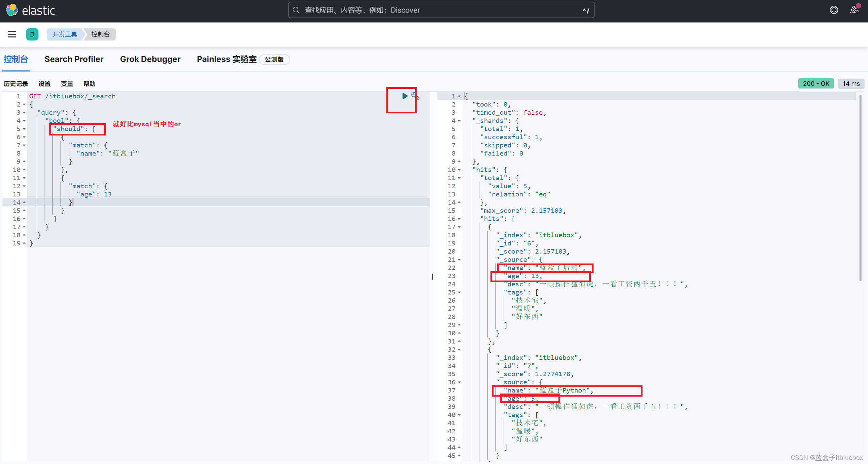Open the Grok Debugger tab

click(x=150, y=59)
